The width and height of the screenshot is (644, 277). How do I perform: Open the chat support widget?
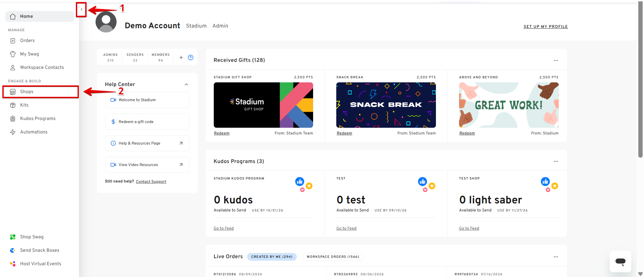(620, 261)
